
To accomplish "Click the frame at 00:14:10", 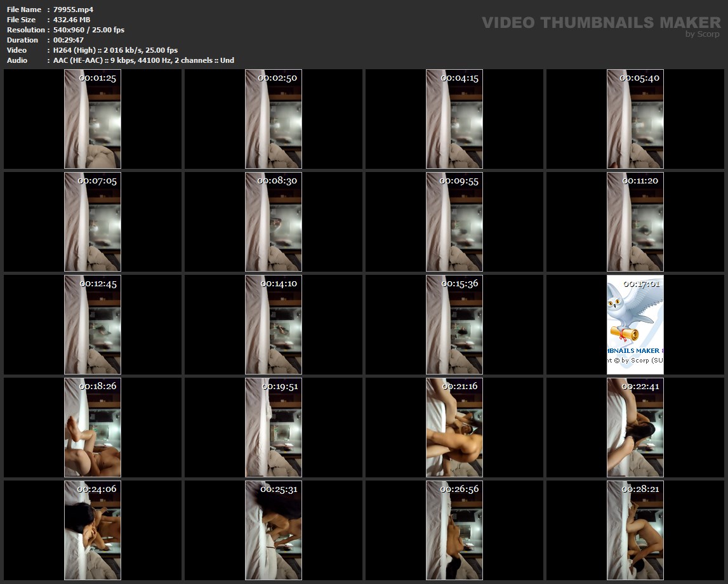I will [274, 324].
